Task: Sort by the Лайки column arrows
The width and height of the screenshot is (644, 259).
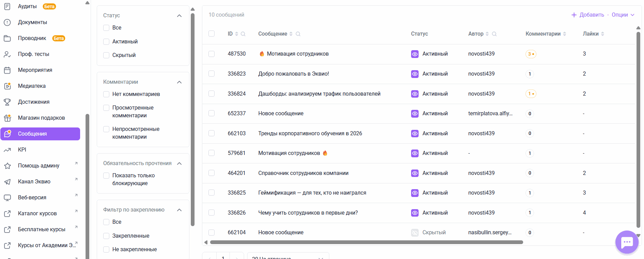Action: coord(603,34)
